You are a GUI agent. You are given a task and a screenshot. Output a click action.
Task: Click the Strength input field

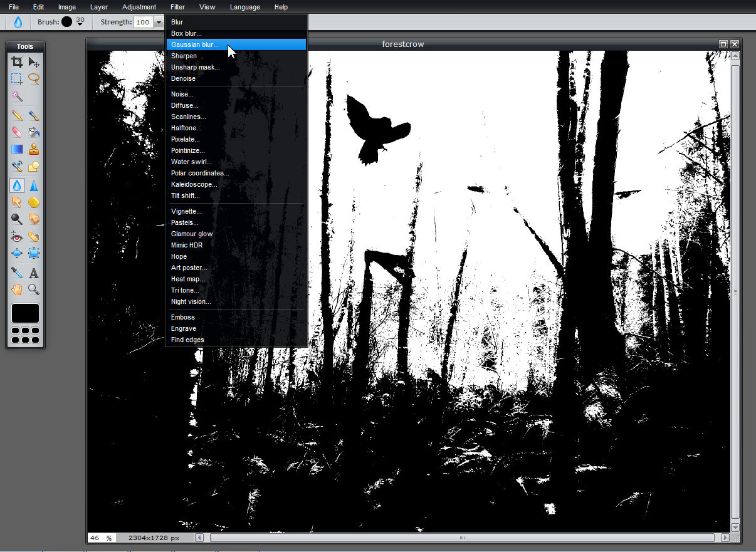click(x=144, y=22)
